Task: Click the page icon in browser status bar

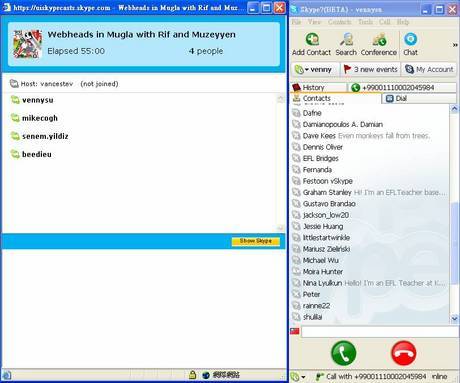Action: (7, 375)
